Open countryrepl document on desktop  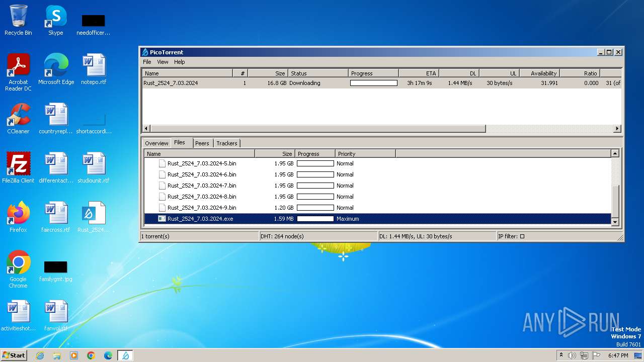pyautogui.click(x=56, y=119)
